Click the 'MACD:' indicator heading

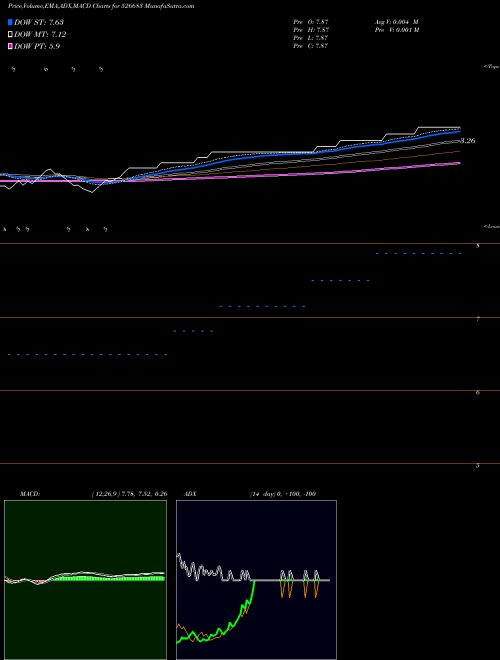[30, 494]
